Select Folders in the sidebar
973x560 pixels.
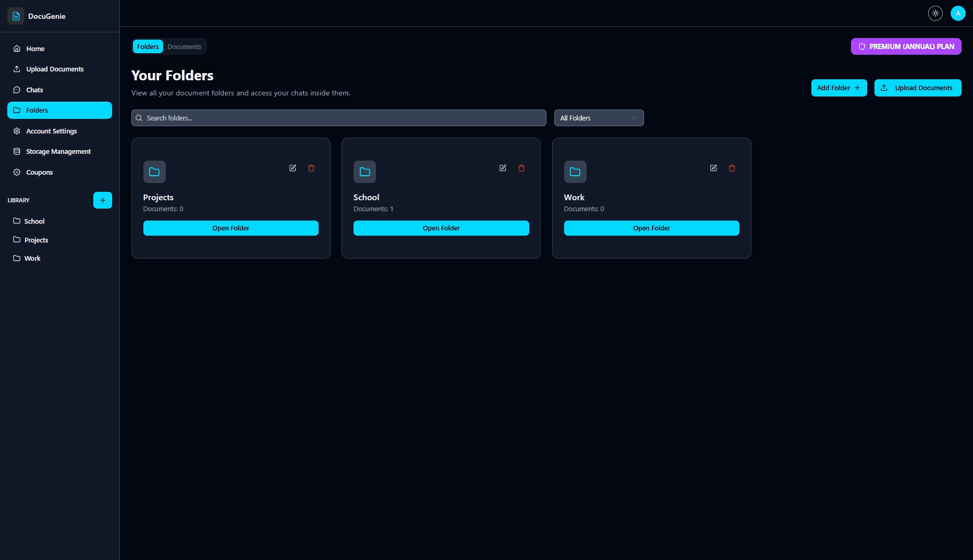[59, 110]
